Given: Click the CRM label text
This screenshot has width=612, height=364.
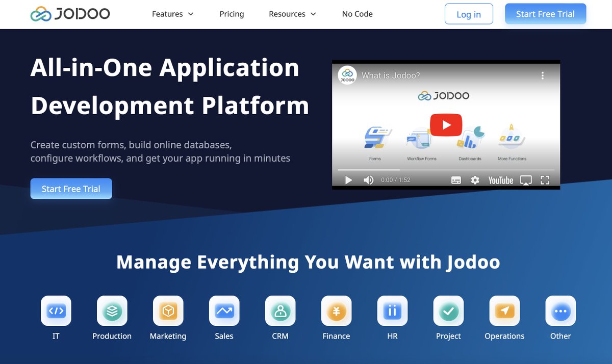Looking at the screenshot, I should [280, 336].
